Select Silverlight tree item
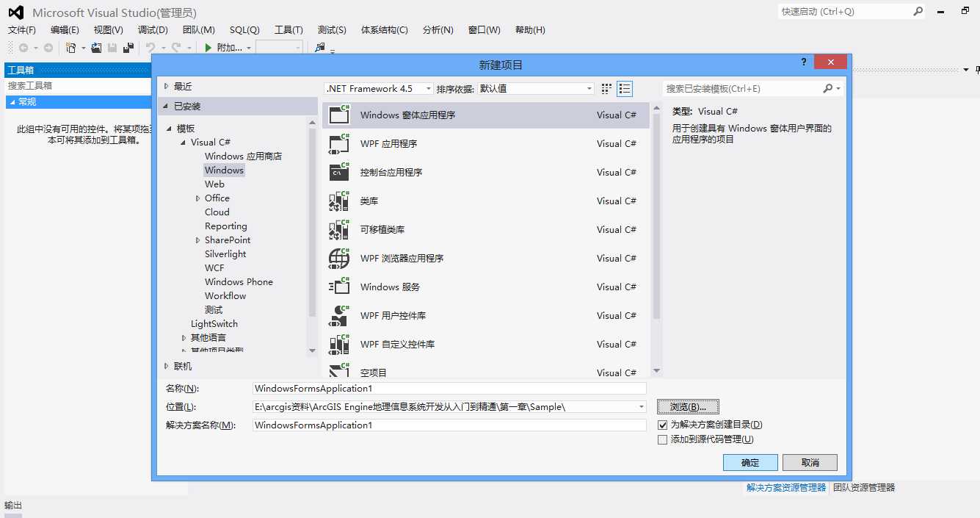The image size is (980, 518). [x=225, y=254]
